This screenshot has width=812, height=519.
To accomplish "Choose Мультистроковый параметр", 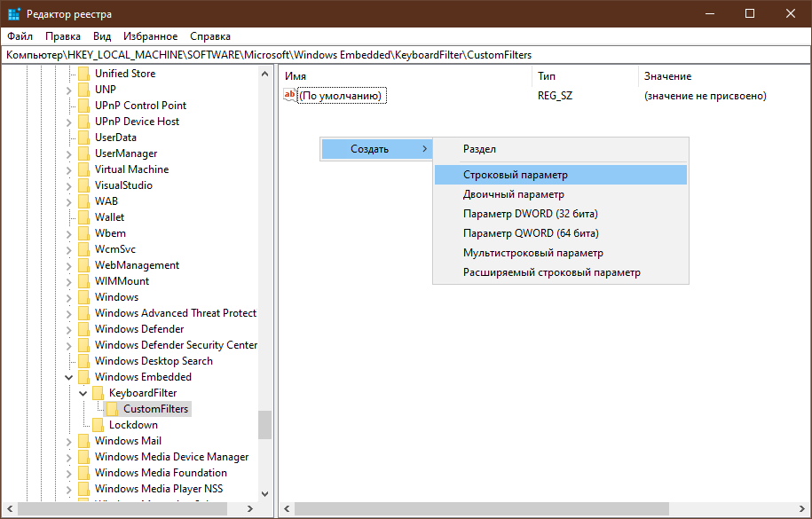I will click(x=561, y=253).
